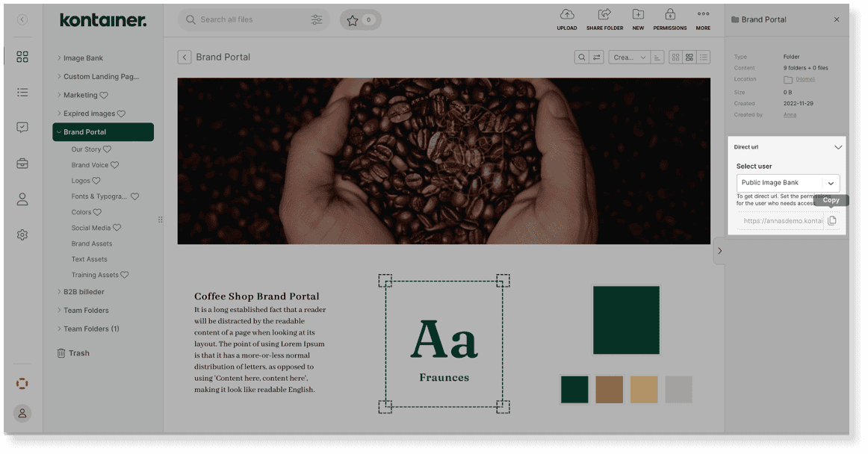Collapse the Direct url section
The image size is (868, 454).
pos(837,147)
